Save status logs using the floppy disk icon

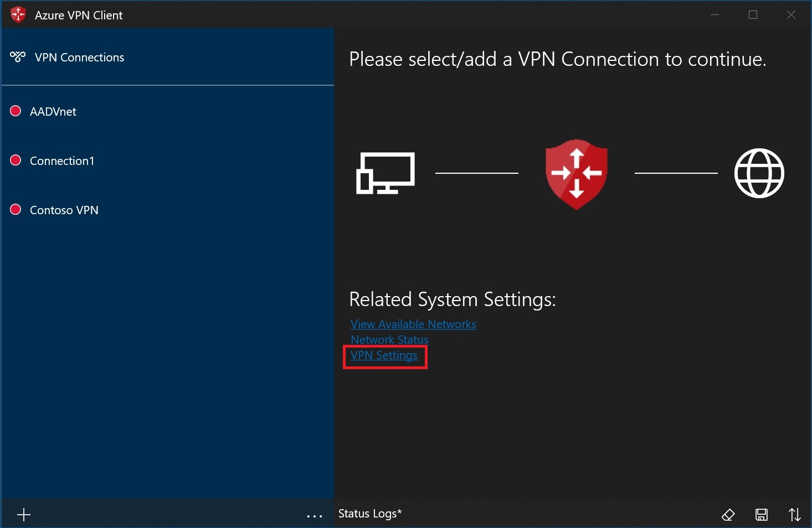(x=762, y=515)
